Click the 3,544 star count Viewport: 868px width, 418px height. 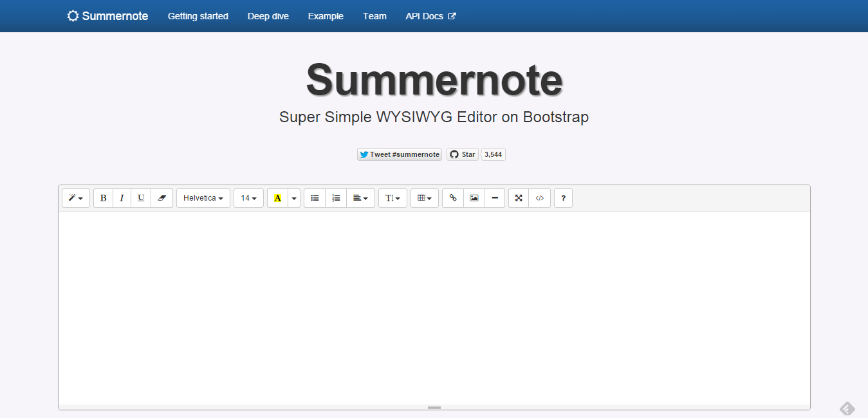[494, 154]
